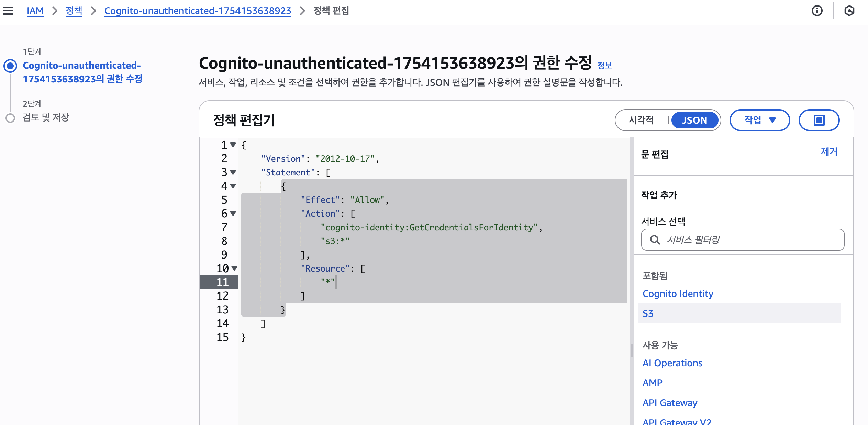This screenshot has width=868, height=425.
Task: Choose API Gateway from available services
Action: (x=670, y=403)
